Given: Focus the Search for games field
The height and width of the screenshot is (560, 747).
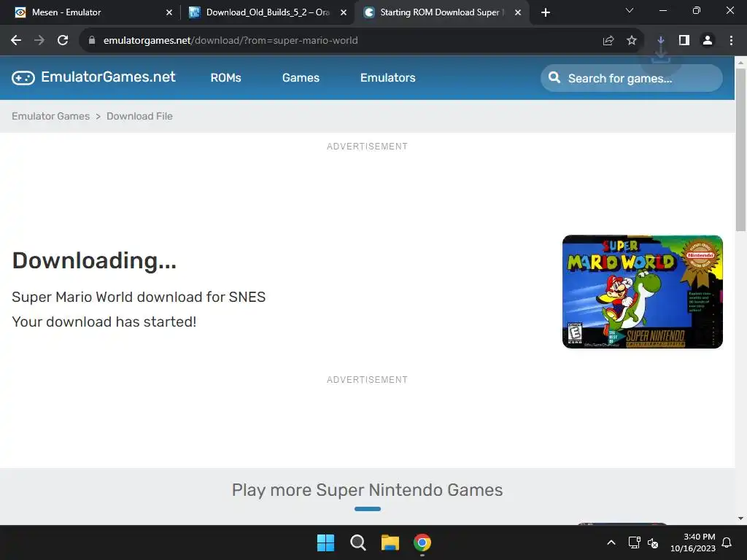Looking at the screenshot, I should [x=631, y=78].
